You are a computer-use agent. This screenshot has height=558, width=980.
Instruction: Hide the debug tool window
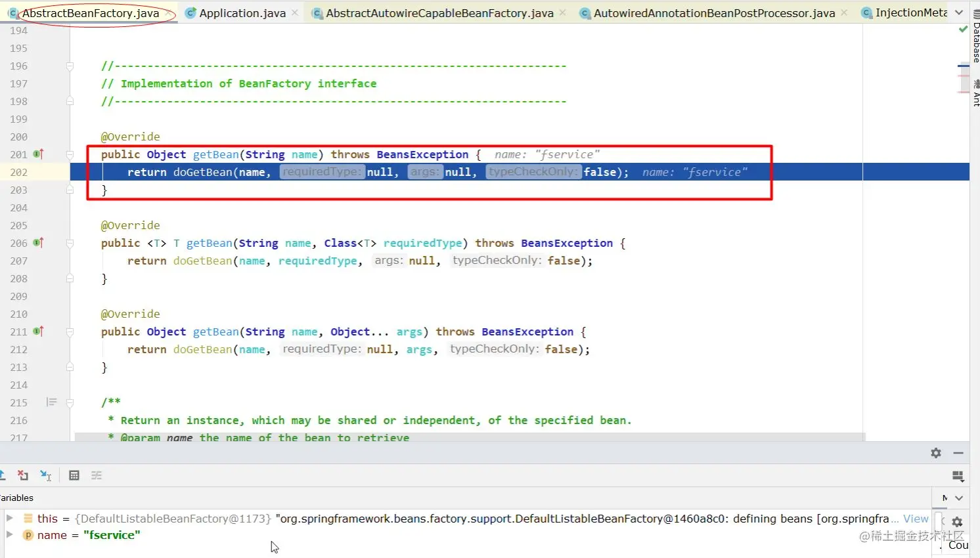[958, 453]
